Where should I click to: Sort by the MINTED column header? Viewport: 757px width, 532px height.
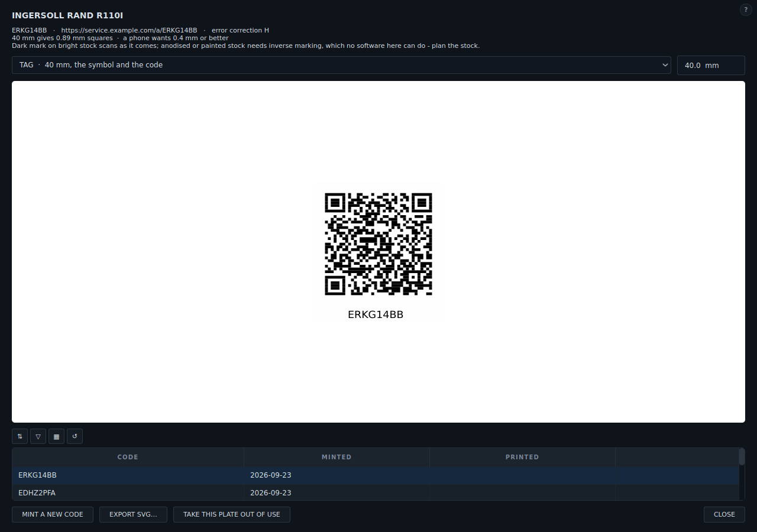coord(337,457)
